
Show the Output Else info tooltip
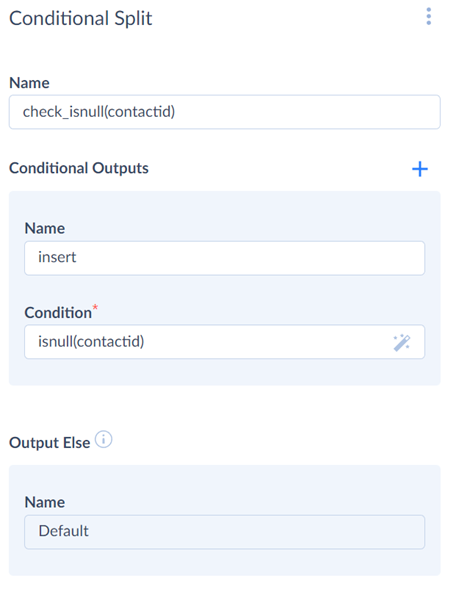[x=103, y=439]
